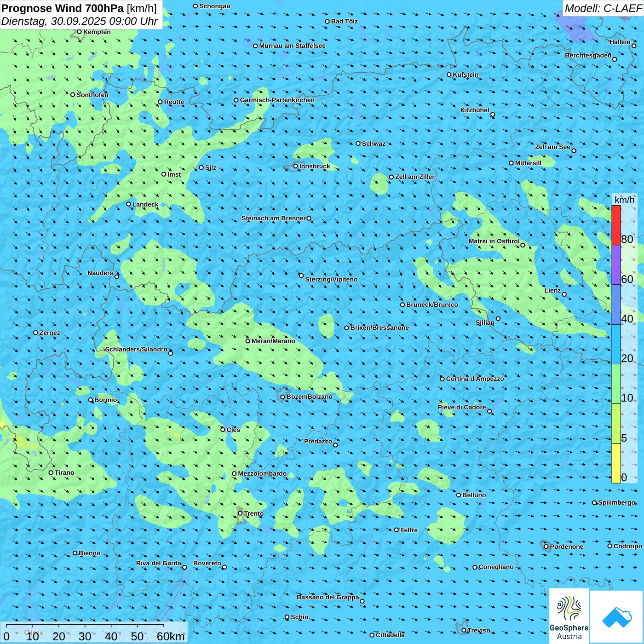Select the purple 60–80 km/h legend color
Image resolution: width=644 pixels, height=644 pixels.
coord(616,265)
